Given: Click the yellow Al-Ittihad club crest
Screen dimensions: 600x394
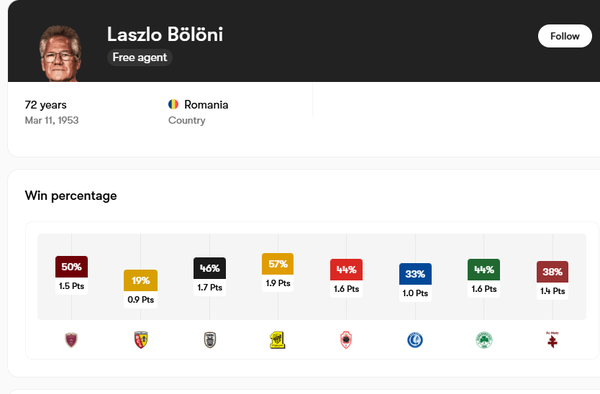Looking at the screenshot, I should tap(277, 340).
